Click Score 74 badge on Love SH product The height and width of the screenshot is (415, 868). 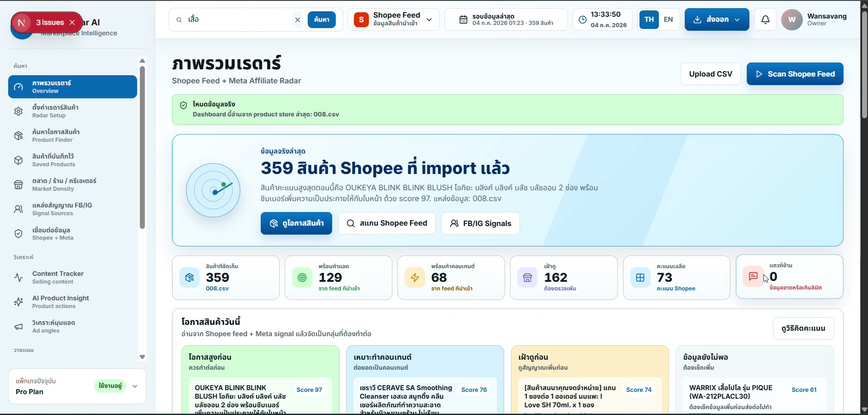pos(639,390)
